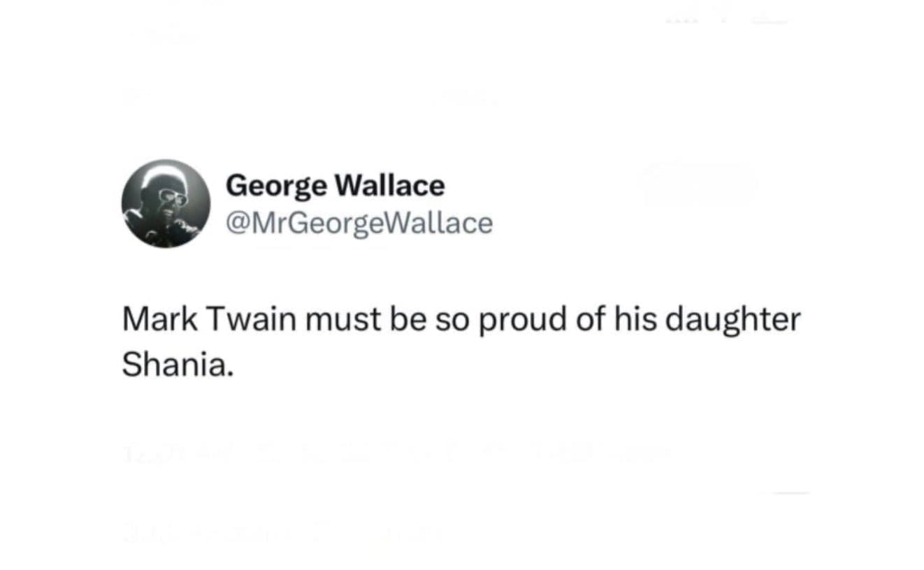Click the faded stats line at the bottom
The height and width of the screenshot is (570, 924).
pyautogui.click(x=280, y=532)
